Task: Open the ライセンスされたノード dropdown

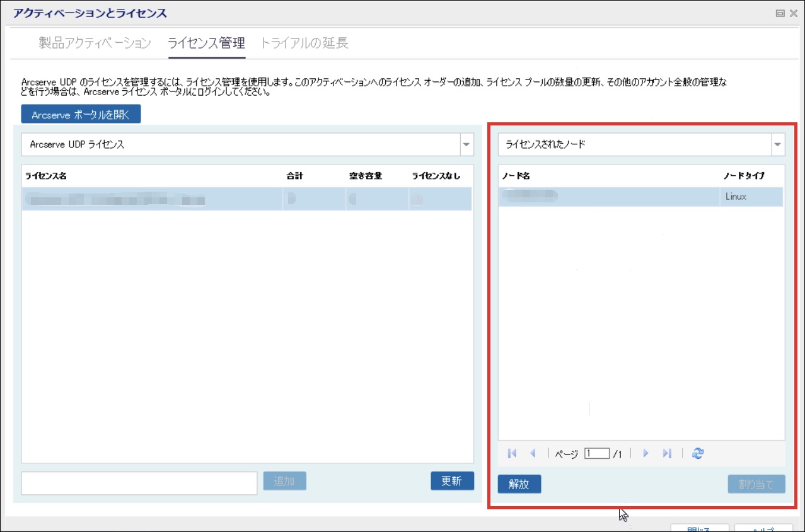Action: click(777, 144)
